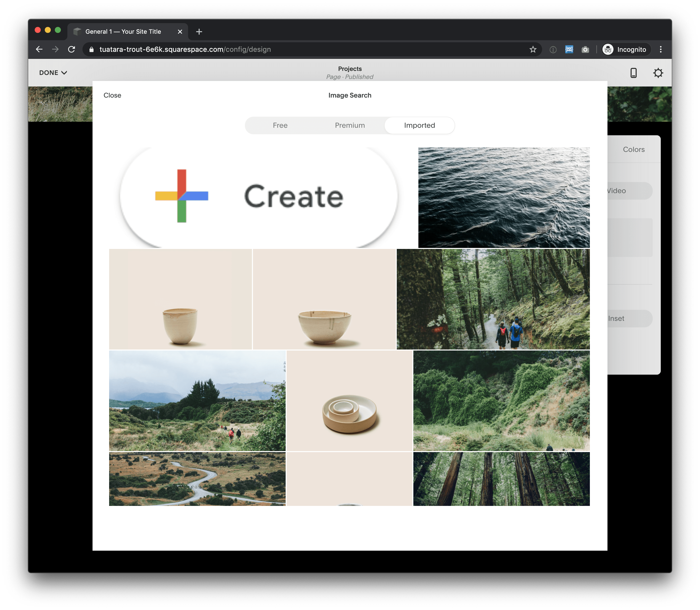This screenshot has height=610, width=700.
Task: Choose the winding road landscape image
Action: 197,478
